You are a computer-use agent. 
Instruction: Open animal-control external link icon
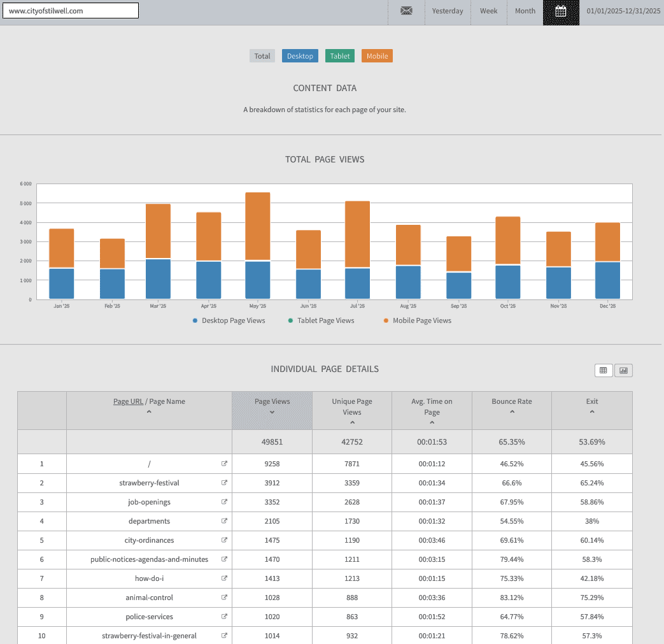pyautogui.click(x=224, y=597)
